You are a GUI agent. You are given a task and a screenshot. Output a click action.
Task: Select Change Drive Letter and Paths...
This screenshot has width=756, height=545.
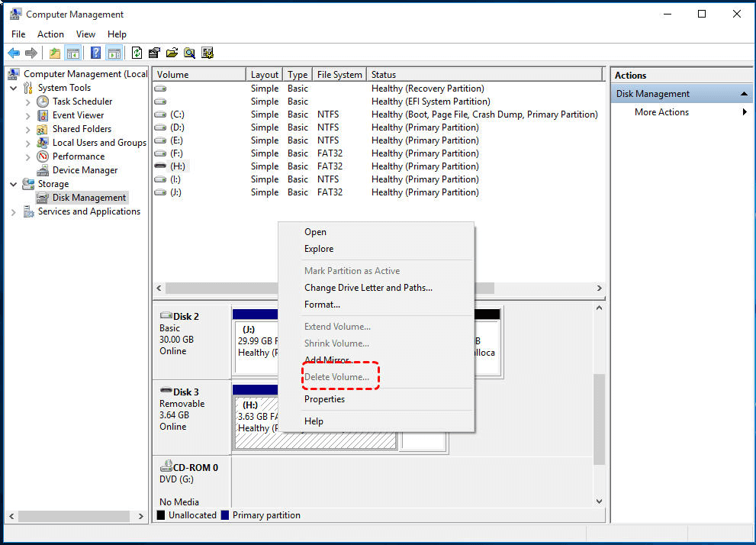(368, 288)
